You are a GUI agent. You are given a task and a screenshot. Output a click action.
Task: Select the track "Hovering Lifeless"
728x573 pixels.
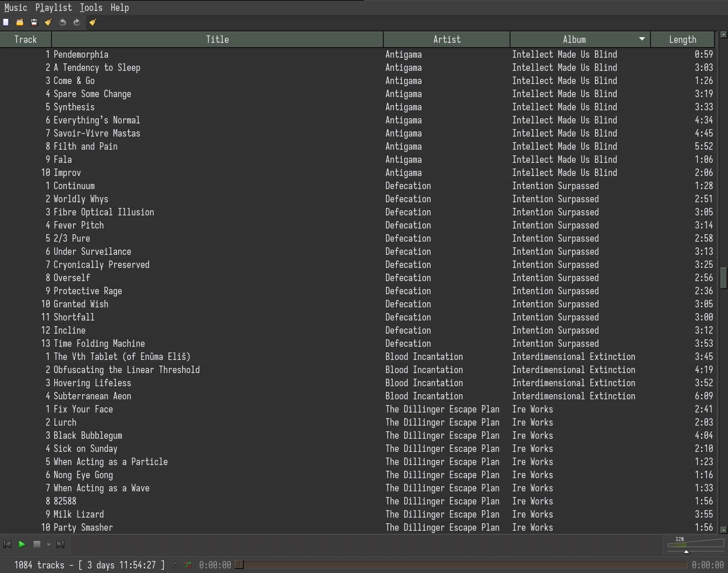point(357,383)
